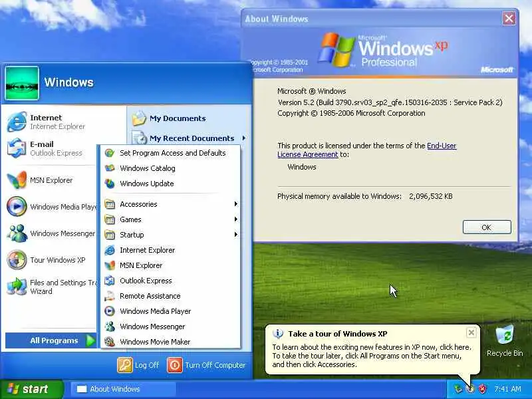
Task: Dismiss the tour Windows XP balloon
Action: click(471, 332)
